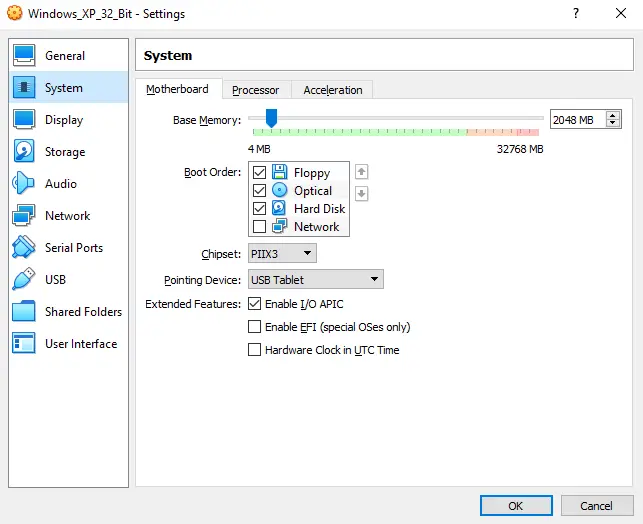
Task: Click the red zone of memory scale
Action: (528, 132)
